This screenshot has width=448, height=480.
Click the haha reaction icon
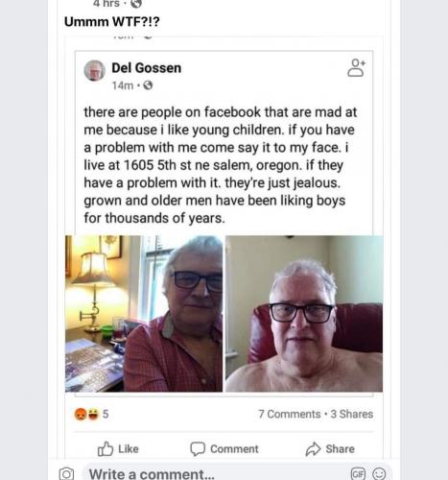(93, 414)
